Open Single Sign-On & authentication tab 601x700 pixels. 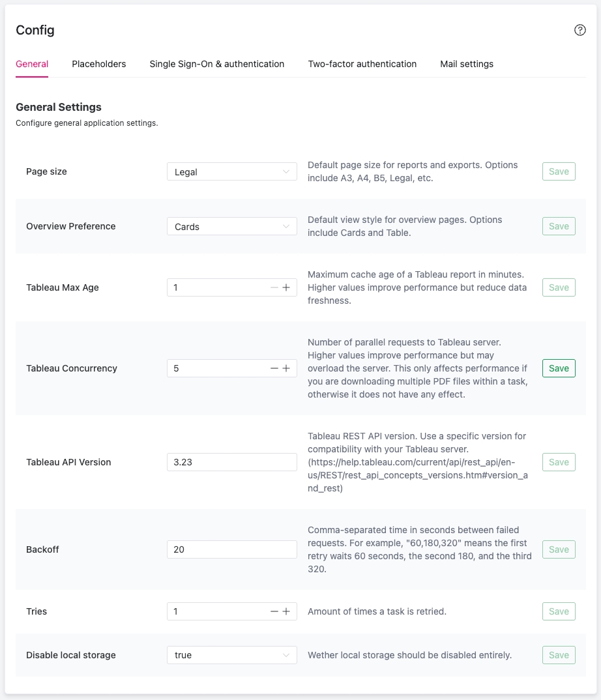click(x=216, y=64)
